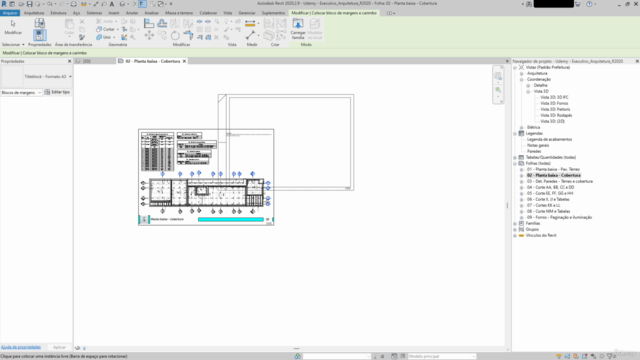Click the Thin Lines icon in quick access toolbar
Image resolution: width=640 pixels, height=360 pixels.
[x=142, y=4]
